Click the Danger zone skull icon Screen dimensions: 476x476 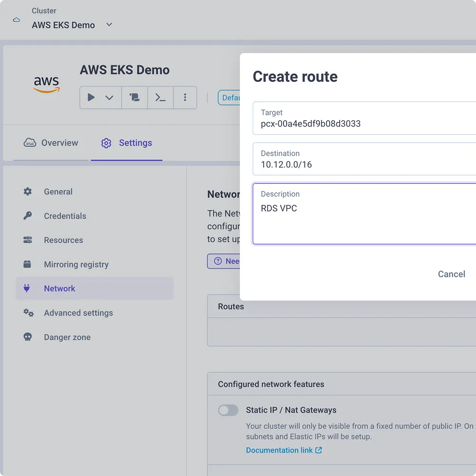tap(28, 337)
